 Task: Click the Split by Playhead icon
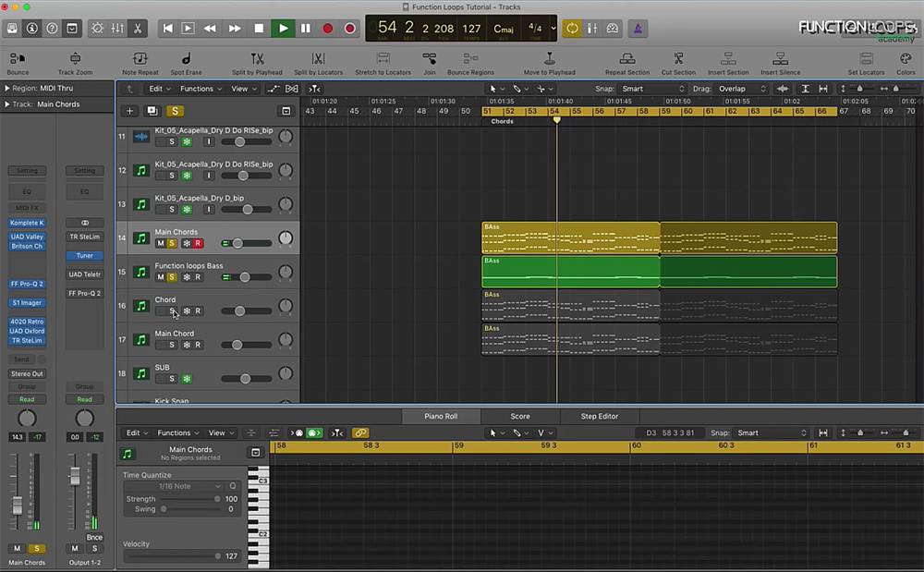pos(257,59)
